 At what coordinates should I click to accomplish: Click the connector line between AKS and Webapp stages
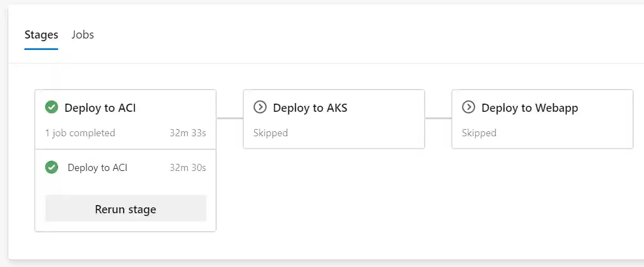click(x=438, y=118)
